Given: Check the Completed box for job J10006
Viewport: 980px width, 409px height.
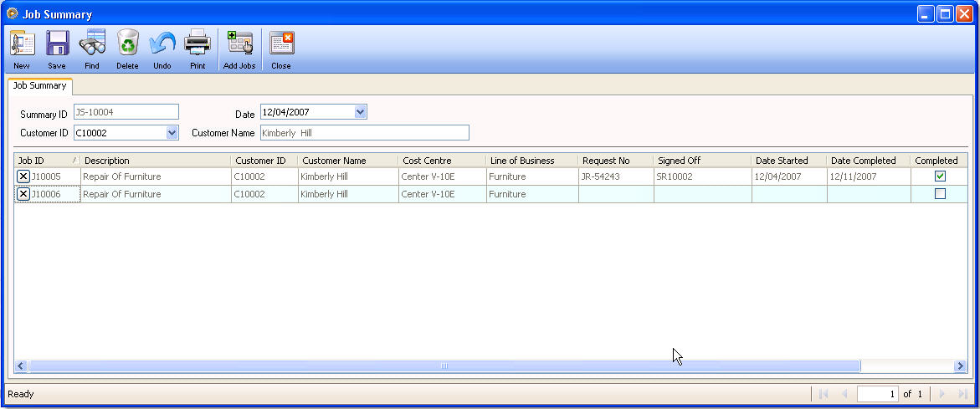Looking at the screenshot, I should 940,194.
